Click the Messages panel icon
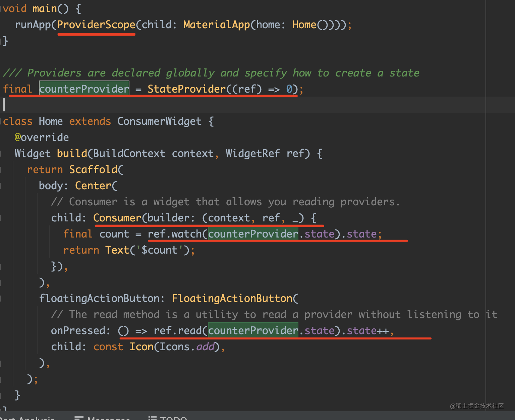This screenshot has width=515, height=420. pos(79,418)
